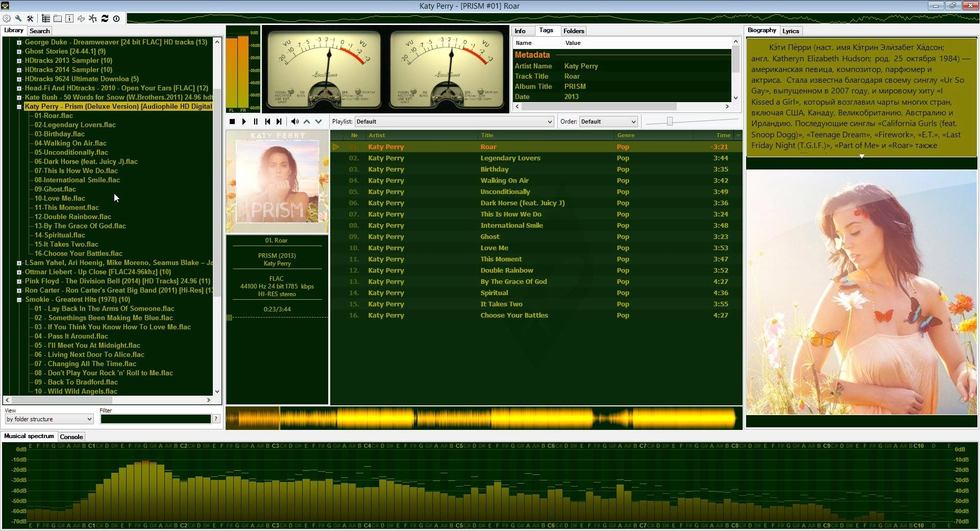This screenshot has width=980, height=531.
Task: Click the Play button
Action: [x=244, y=122]
